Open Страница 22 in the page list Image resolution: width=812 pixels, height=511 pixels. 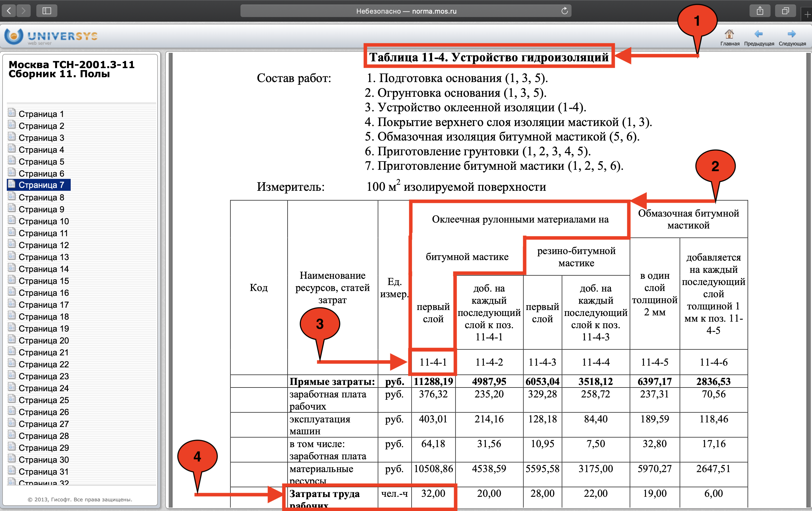43,364
